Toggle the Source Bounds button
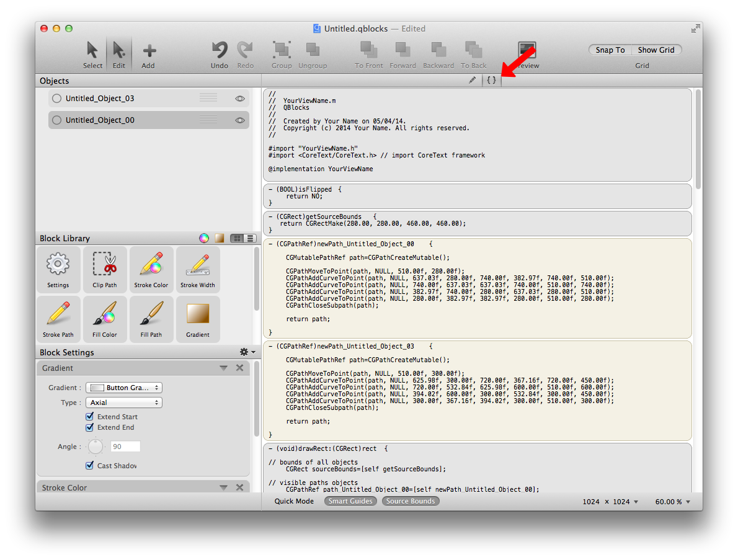The height and width of the screenshot is (560, 738). pyautogui.click(x=411, y=501)
